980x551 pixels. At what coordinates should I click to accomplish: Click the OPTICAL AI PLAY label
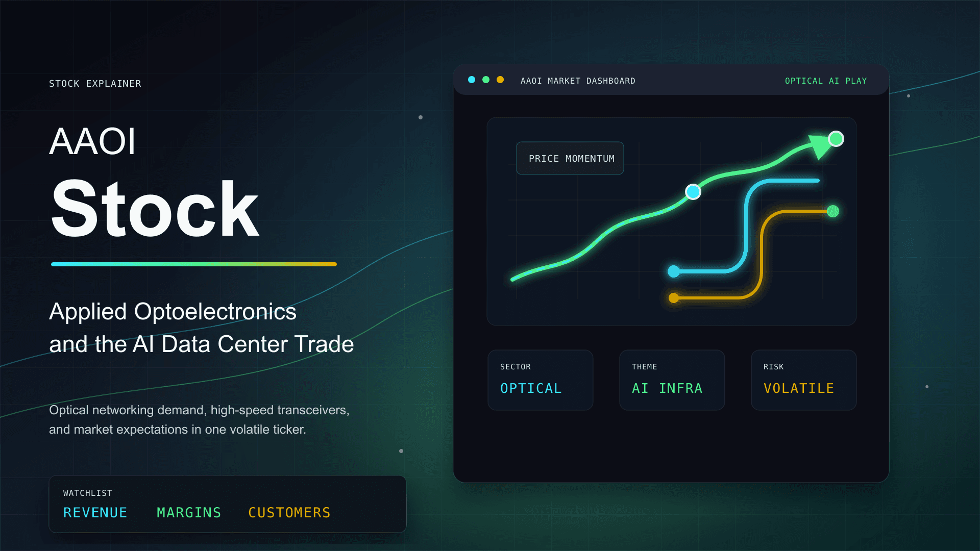(x=826, y=81)
